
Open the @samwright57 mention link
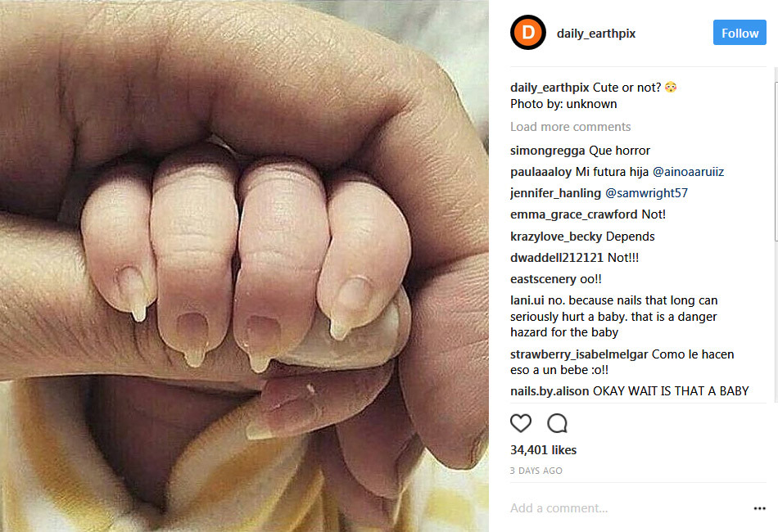click(646, 193)
